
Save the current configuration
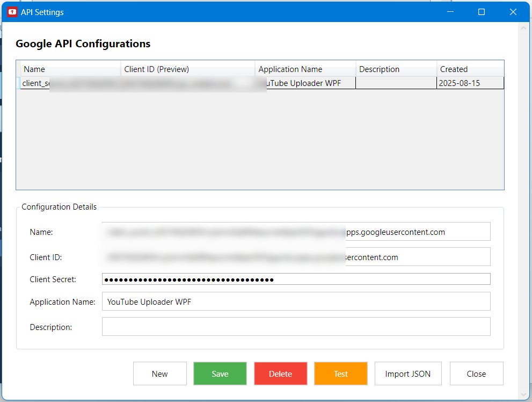pos(220,374)
